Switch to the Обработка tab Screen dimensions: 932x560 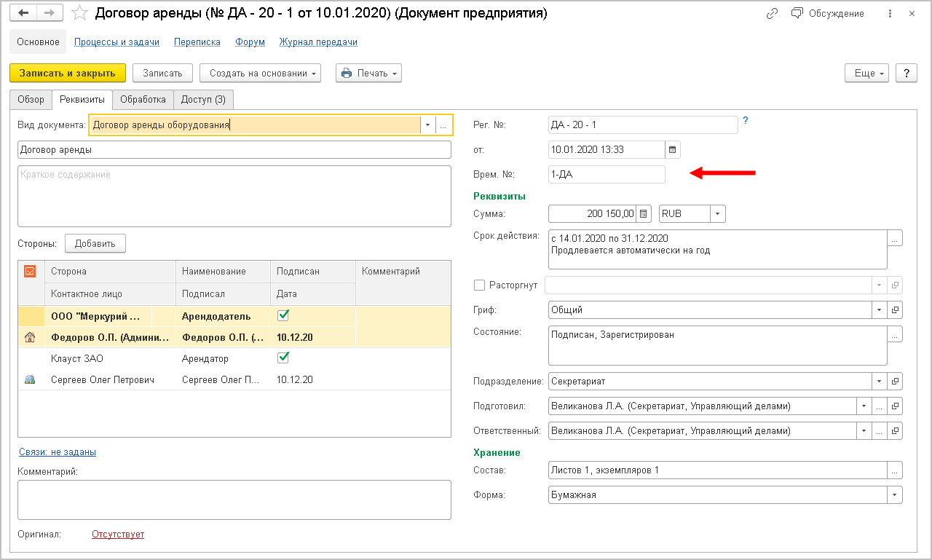click(143, 100)
